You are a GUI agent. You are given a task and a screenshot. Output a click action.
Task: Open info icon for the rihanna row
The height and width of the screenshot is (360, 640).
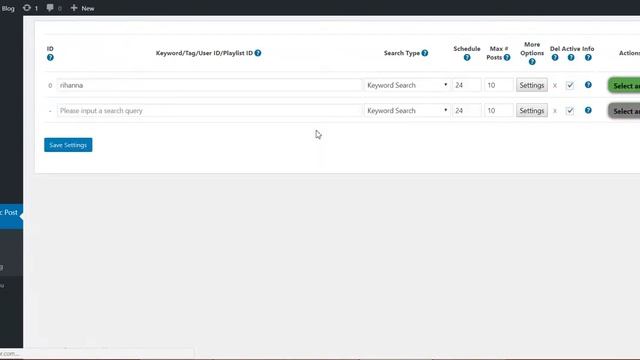pos(588,85)
